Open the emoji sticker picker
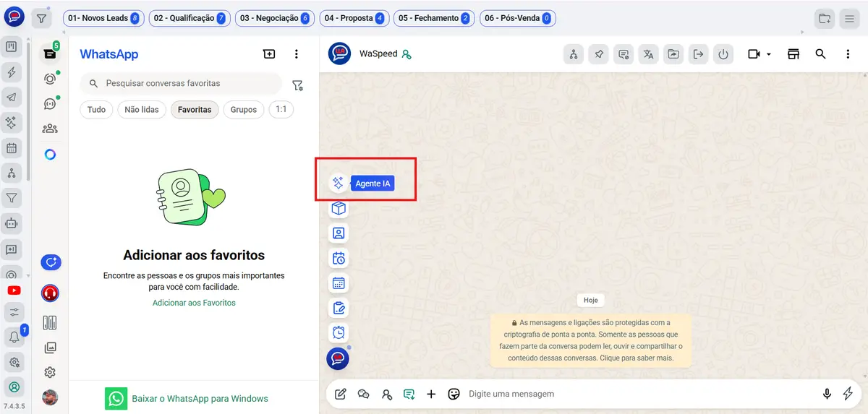The height and width of the screenshot is (414, 868). tap(454, 394)
